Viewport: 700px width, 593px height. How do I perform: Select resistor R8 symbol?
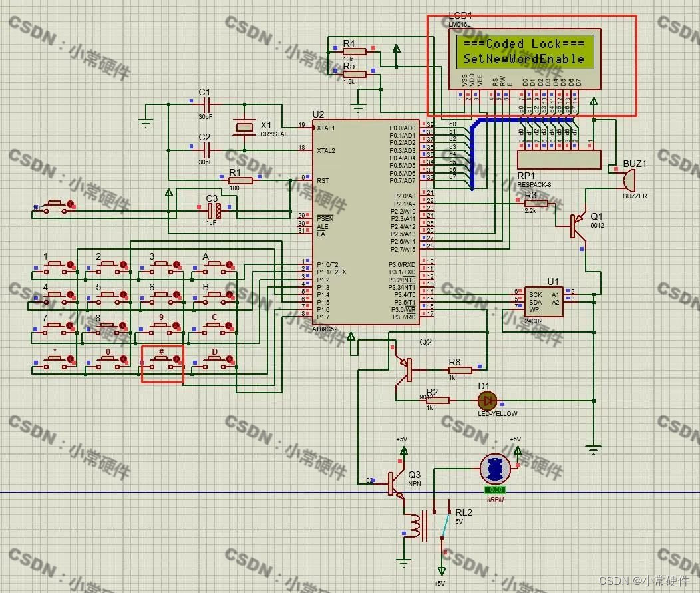460,370
